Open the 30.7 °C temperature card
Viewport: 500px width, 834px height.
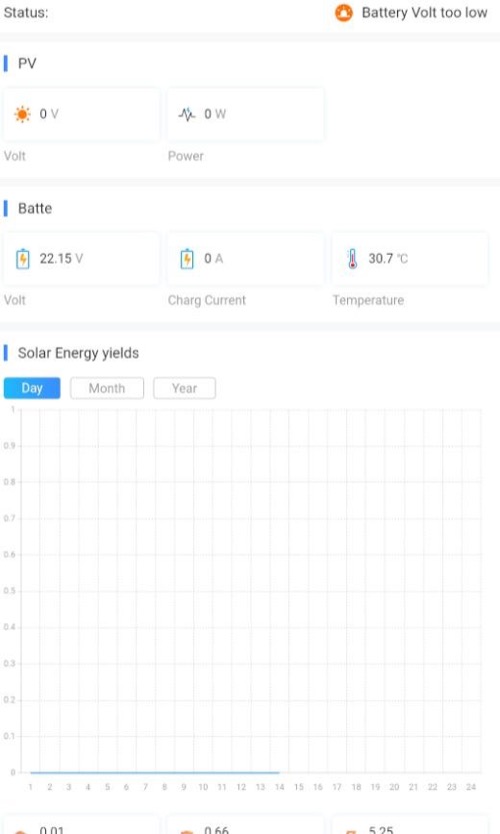(410, 259)
